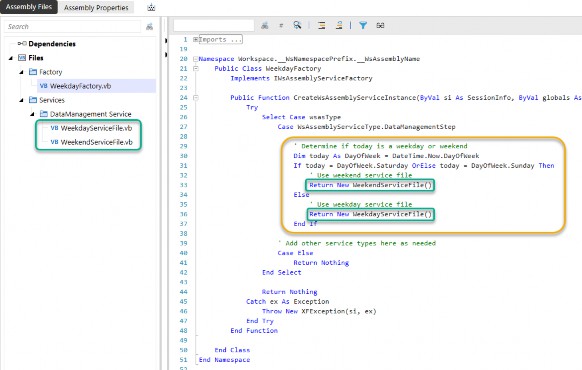This screenshot has width=582, height=370.
Task: Select the Services folder
Action: pyautogui.click(x=52, y=100)
